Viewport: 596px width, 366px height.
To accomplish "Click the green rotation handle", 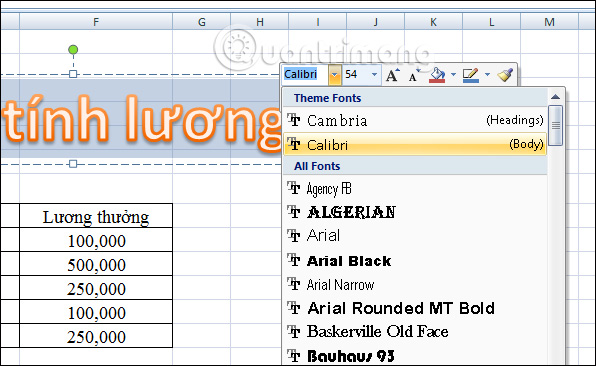I will [73, 49].
